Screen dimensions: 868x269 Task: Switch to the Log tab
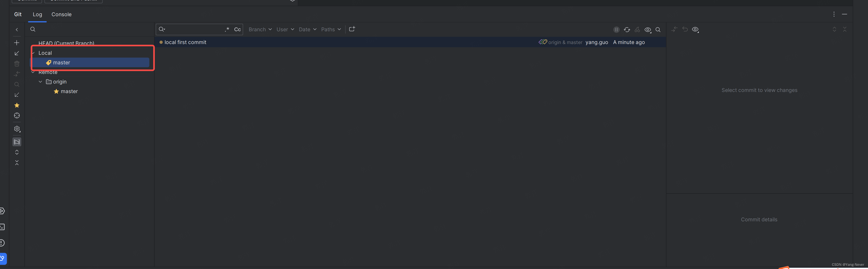37,15
